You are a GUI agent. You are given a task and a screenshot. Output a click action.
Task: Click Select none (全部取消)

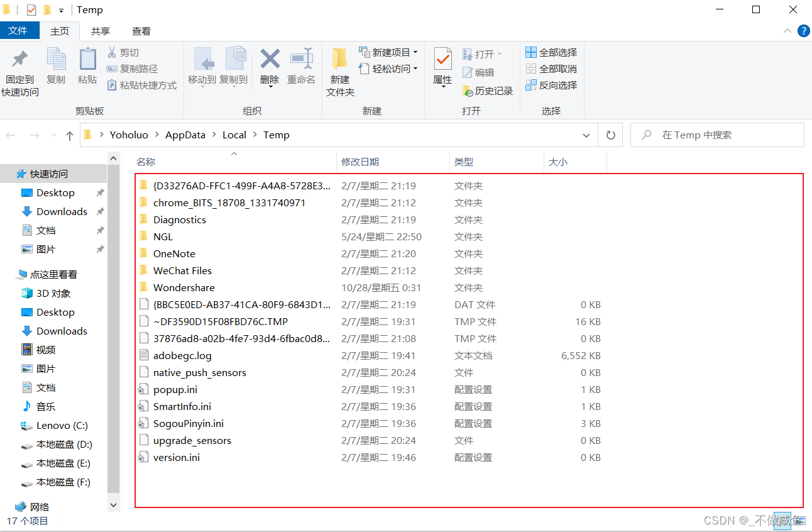click(x=551, y=69)
